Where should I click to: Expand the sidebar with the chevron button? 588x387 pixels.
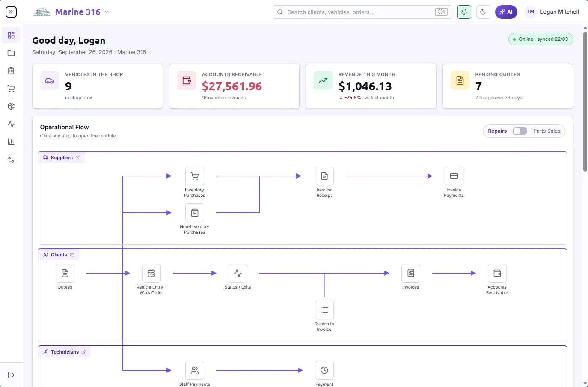(x=11, y=12)
